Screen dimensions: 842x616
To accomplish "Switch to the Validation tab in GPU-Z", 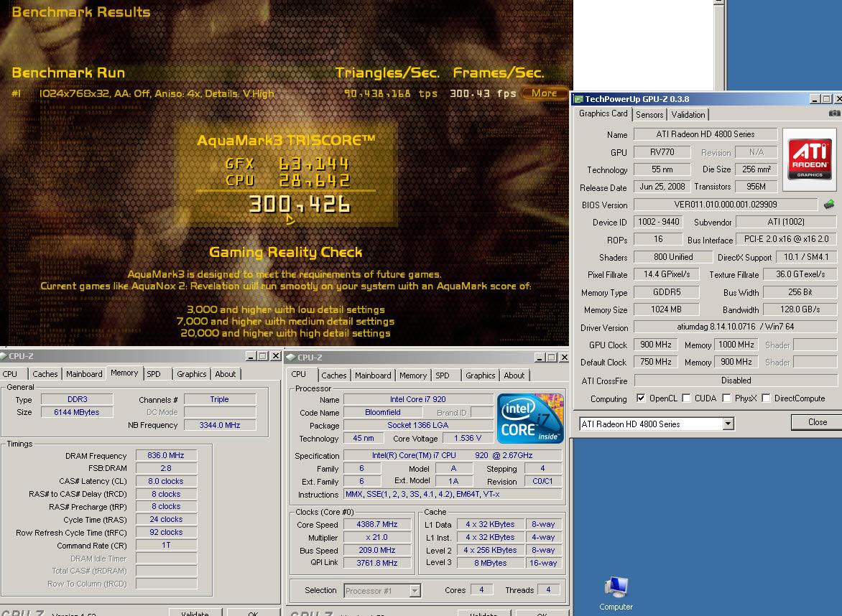I will [688, 114].
